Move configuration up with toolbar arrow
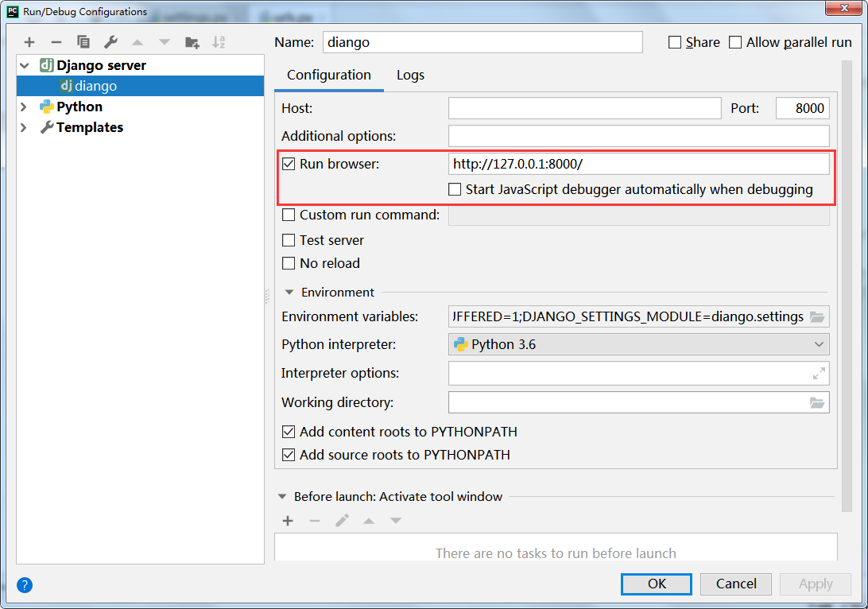 point(138,42)
